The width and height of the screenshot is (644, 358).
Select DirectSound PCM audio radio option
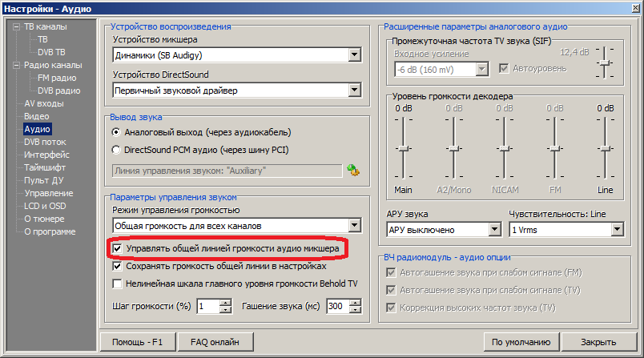[117, 149]
